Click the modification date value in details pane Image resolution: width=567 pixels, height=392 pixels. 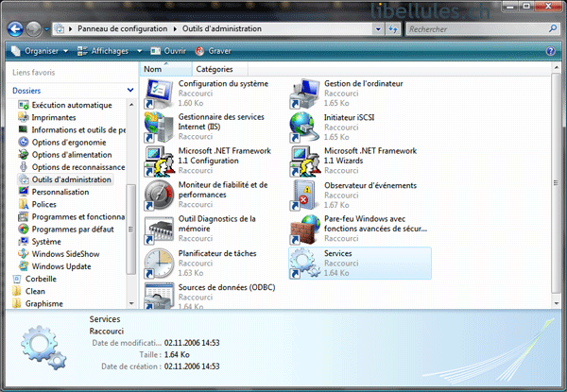tap(192, 343)
